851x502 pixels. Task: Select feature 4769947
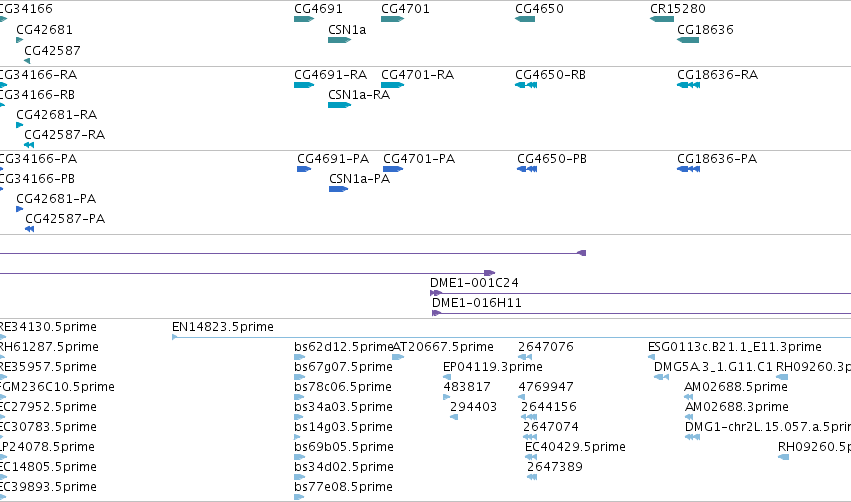tap(545, 387)
